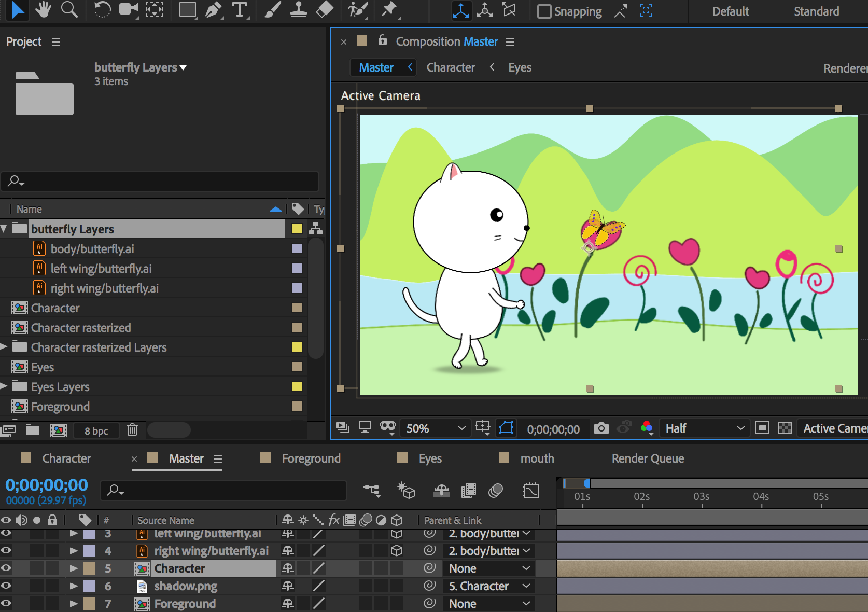Select the Selection arrow tool
This screenshot has height=612, width=868.
17,10
